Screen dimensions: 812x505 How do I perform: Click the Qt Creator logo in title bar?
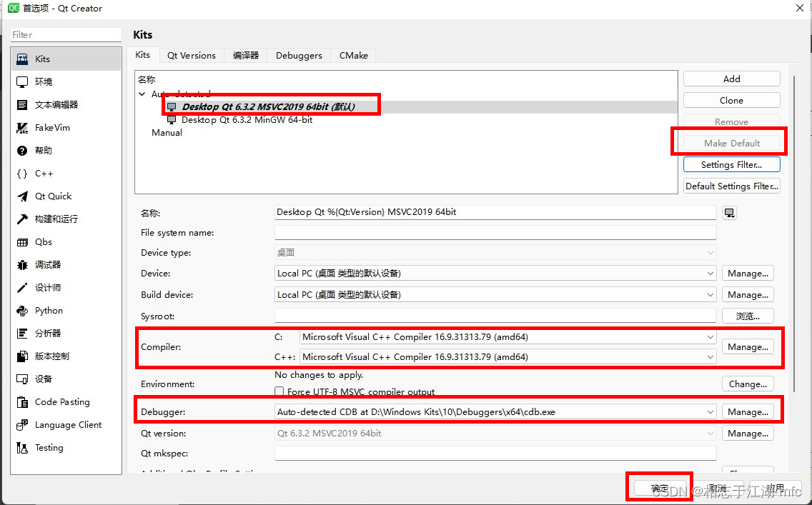(13, 9)
